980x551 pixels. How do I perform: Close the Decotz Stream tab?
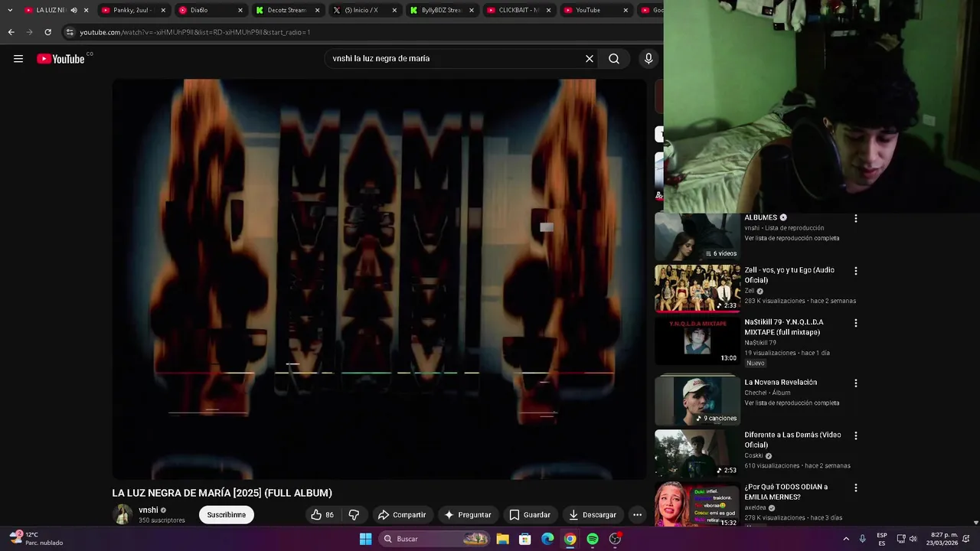click(317, 10)
